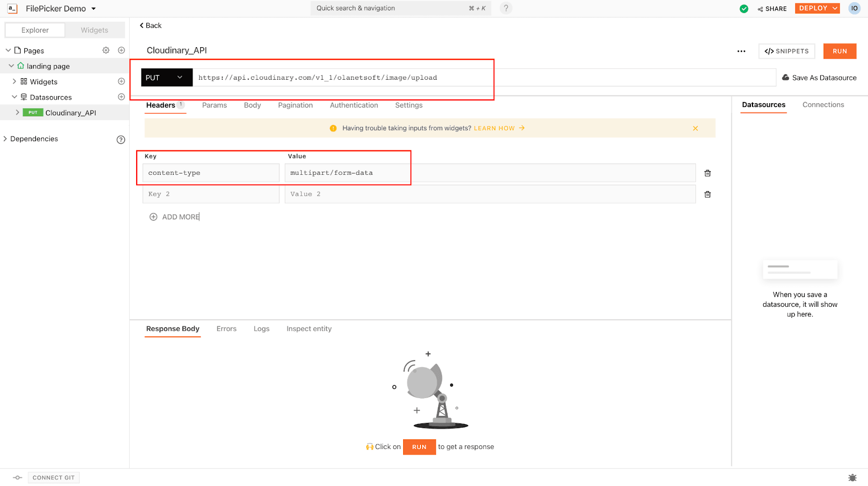Open the Authentication tab
Viewport: 868px width, 486px height.
354,105
